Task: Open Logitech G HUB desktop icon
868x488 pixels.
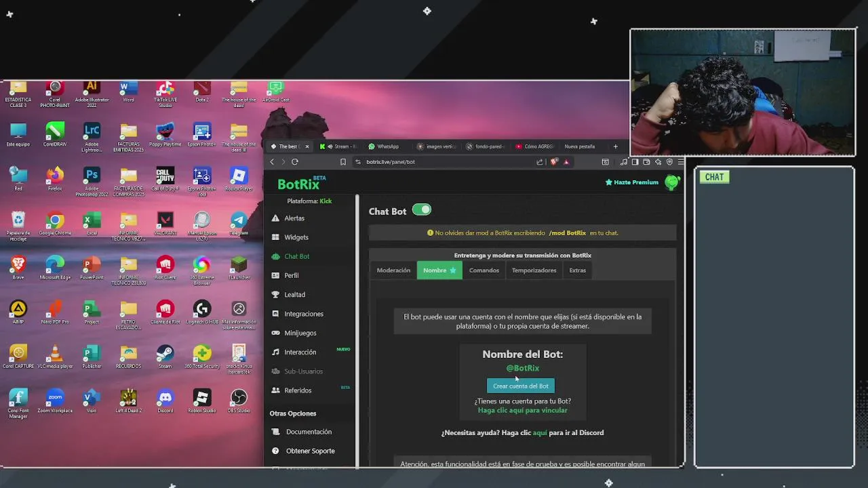Action: tap(201, 312)
